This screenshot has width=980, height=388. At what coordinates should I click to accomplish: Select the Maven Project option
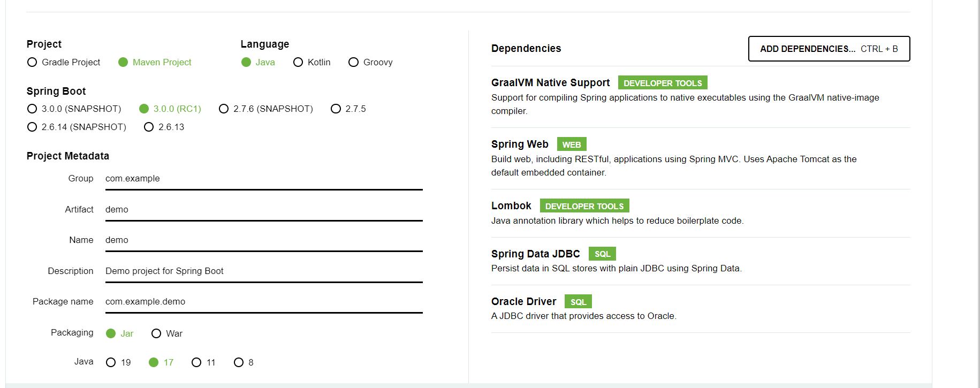pyautogui.click(x=155, y=62)
